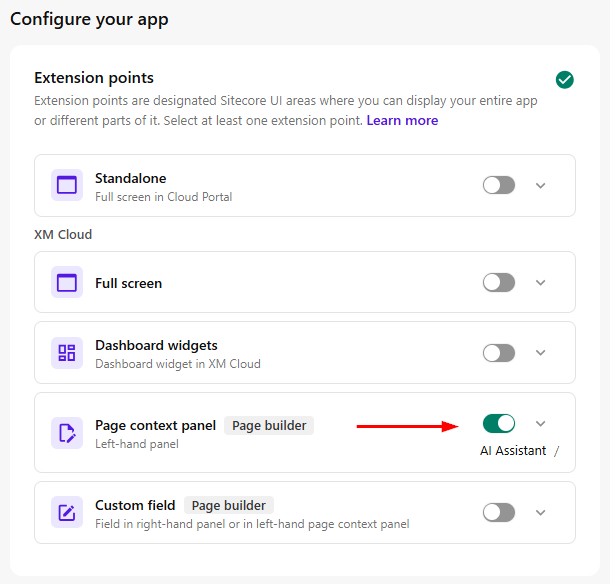The image size is (610, 584).
Task: Enable the Dashboard widgets toggle
Action: (498, 352)
